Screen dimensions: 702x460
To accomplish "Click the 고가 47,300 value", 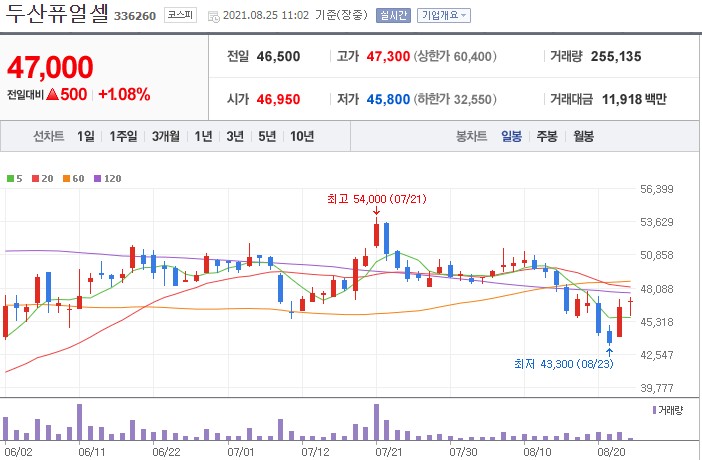I will [x=388, y=56].
